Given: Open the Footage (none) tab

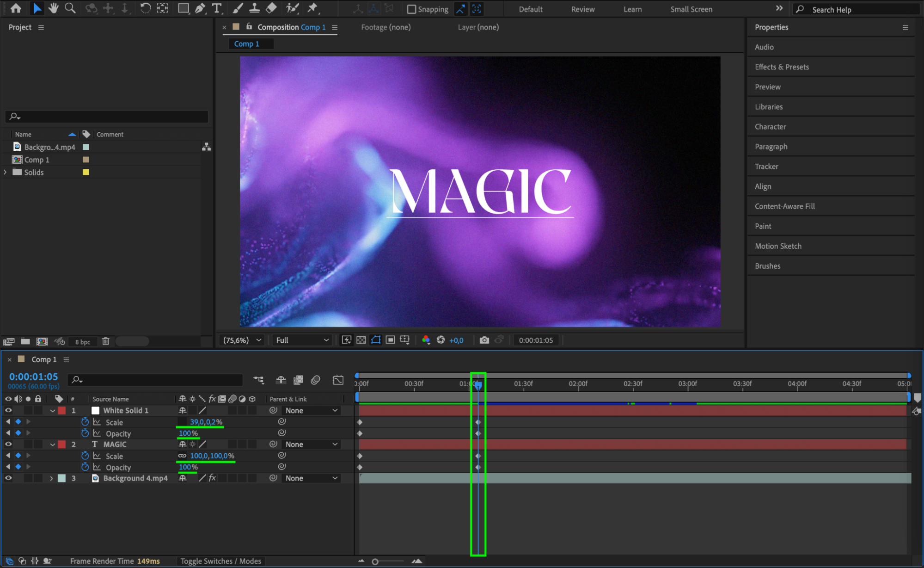Looking at the screenshot, I should pos(386,27).
